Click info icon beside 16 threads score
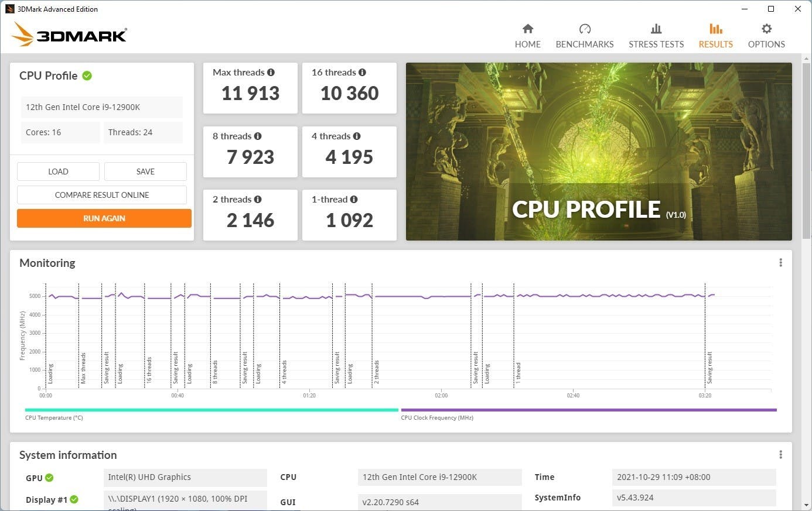 pyautogui.click(x=362, y=73)
